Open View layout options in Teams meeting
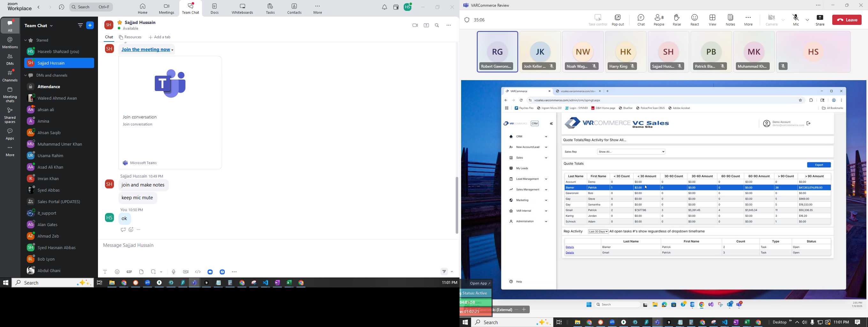The width and height of the screenshot is (868, 327). pos(713,20)
